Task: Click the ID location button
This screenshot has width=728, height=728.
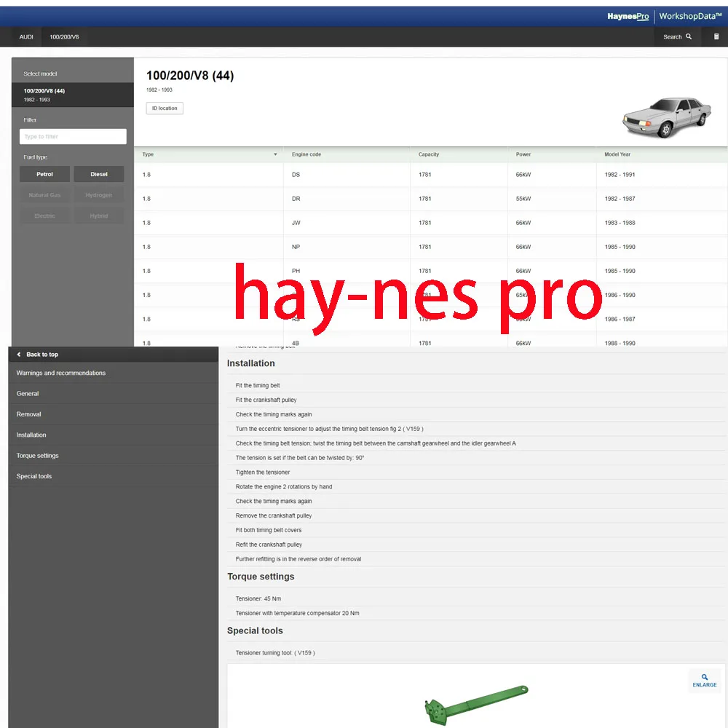Action: [x=164, y=108]
